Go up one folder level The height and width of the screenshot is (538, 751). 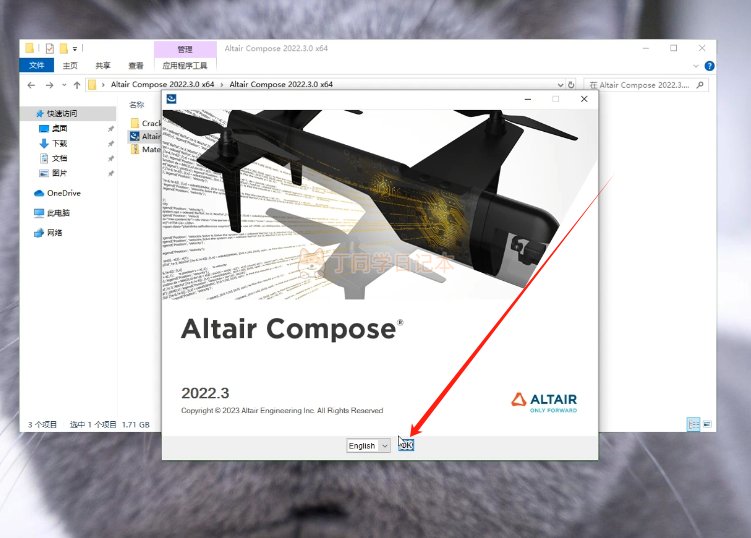[77, 85]
